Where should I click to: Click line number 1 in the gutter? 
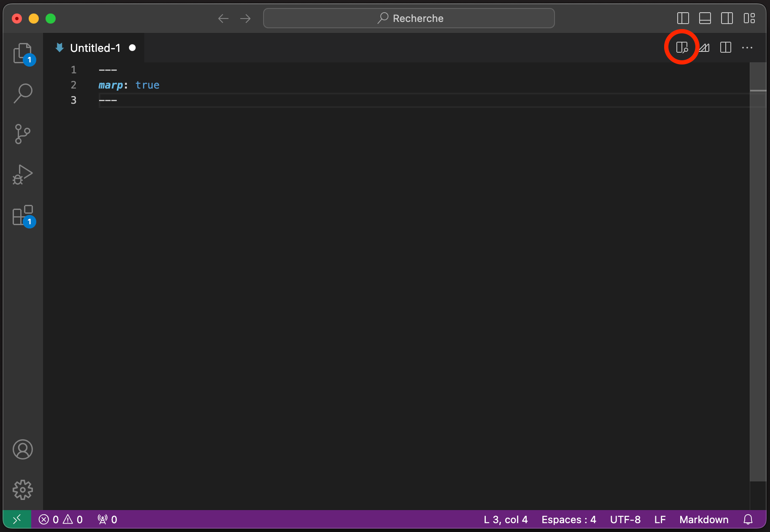(x=73, y=70)
